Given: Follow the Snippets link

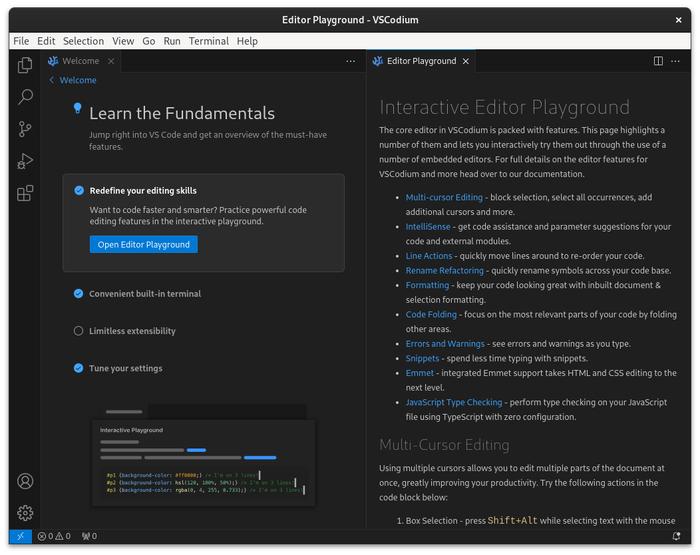Looking at the screenshot, I should point(422,359).
